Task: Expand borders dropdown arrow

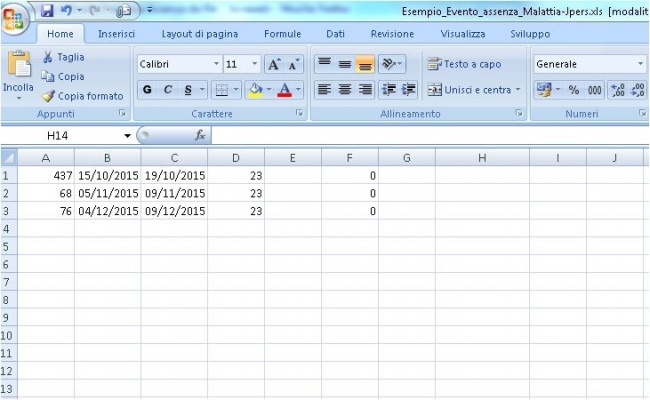Action: [236, 90]
